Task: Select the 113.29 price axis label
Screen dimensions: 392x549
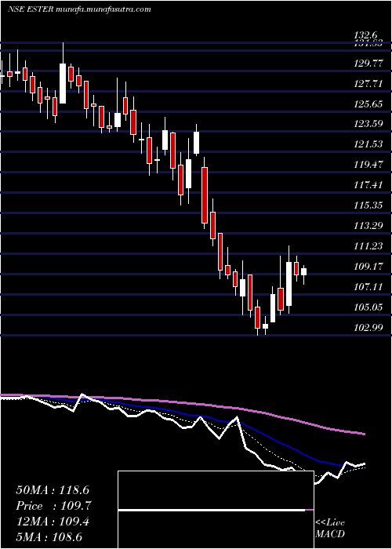Action: [x=369, y=226]
